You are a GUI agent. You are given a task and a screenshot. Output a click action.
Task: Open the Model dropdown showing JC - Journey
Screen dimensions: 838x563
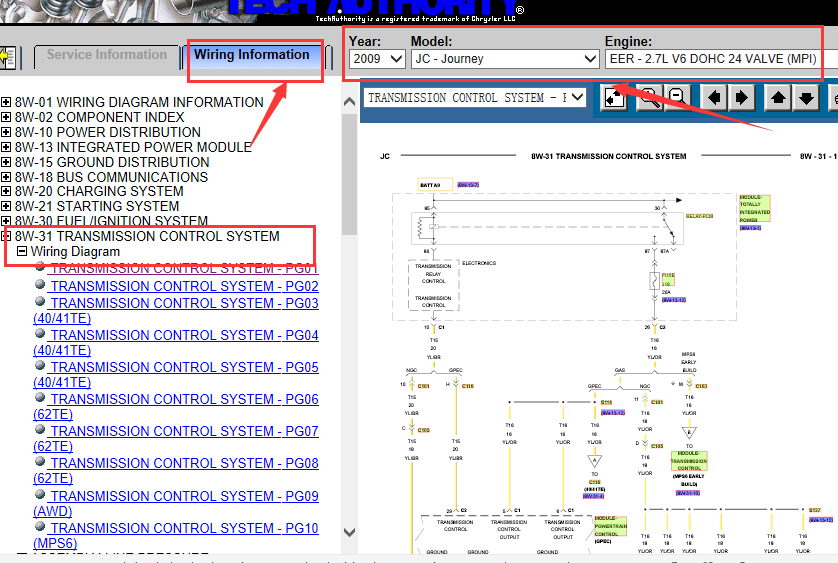coord(505,59)
